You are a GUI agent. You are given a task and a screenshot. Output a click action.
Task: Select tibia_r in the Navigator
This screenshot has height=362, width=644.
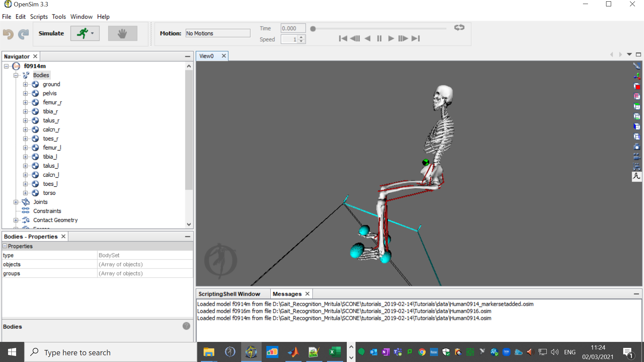[x=50, y=111]
